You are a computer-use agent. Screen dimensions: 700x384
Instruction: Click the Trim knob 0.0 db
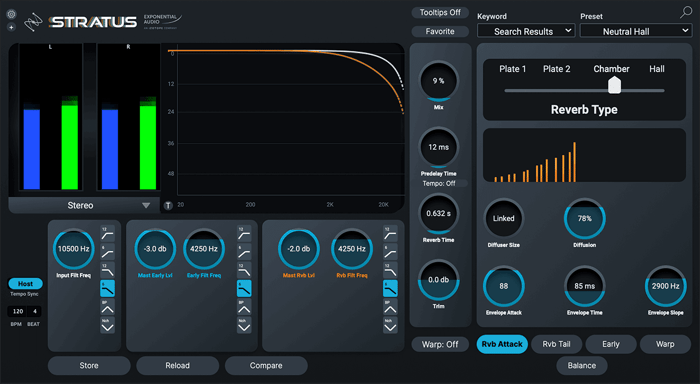pos(438,280)
